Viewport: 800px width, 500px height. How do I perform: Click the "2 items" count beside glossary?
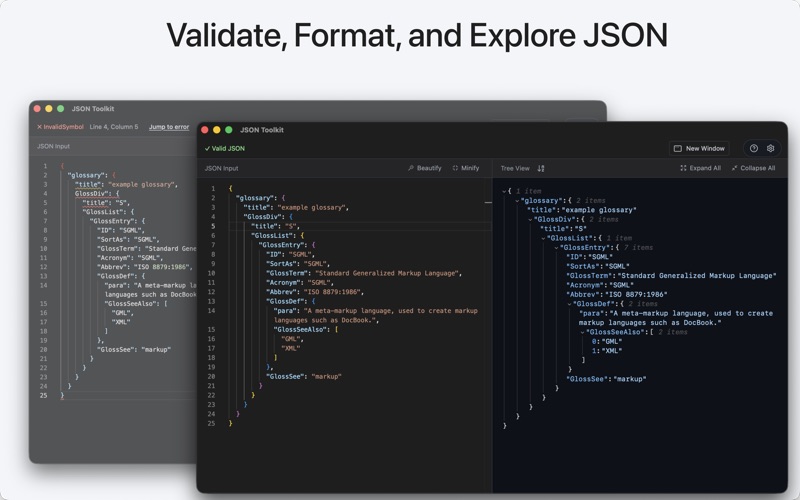(x=590, y=201)
